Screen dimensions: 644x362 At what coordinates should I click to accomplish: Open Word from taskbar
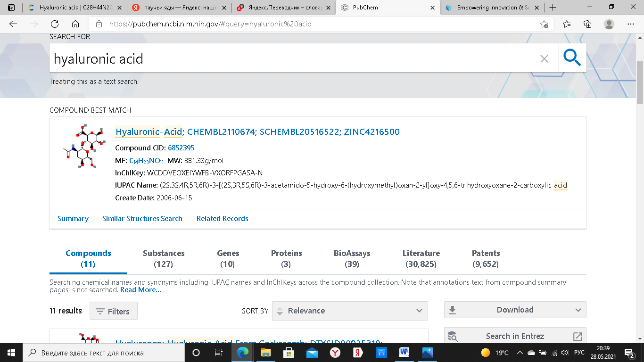click(404, 353)
